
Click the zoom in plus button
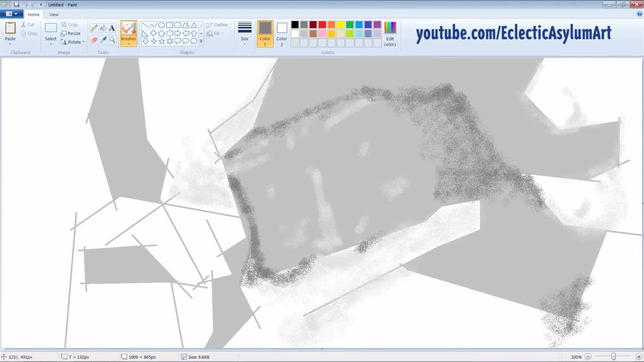638,357
